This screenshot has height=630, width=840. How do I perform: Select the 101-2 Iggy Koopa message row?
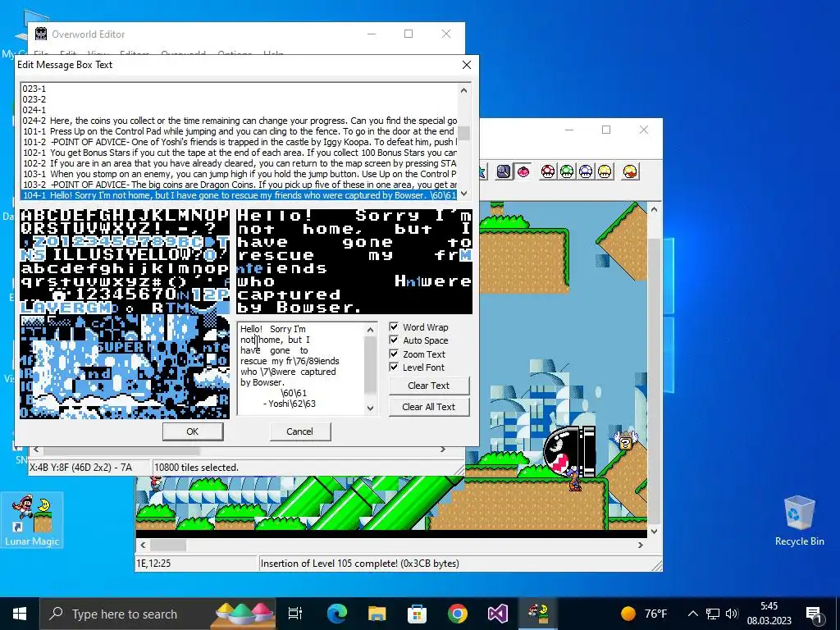coord(239,142)
